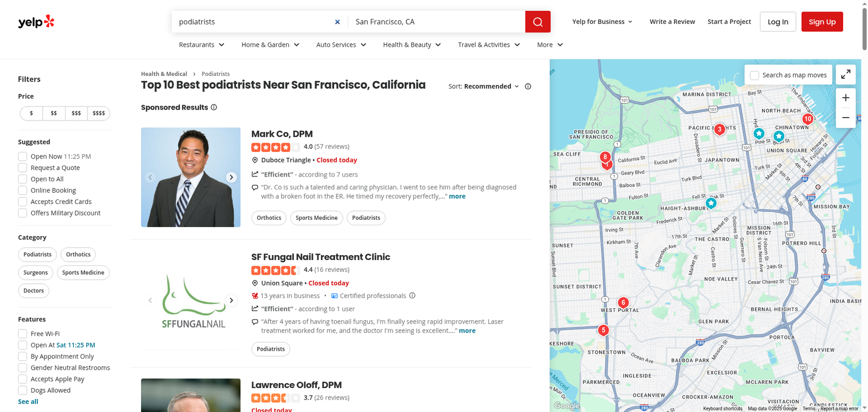Image resolution: width=868 pixels, height=412 pixels.
Task: Expand the Auto Services menu
Action: pyautogui.click(x=341, y=45)
